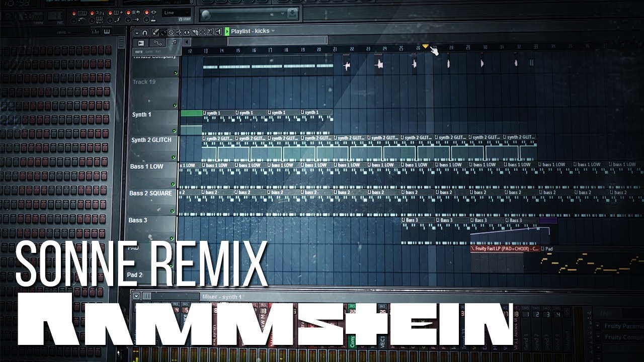
Task: Open menu of first 'Bass 3' clip
Action: [x=404, y=220]
